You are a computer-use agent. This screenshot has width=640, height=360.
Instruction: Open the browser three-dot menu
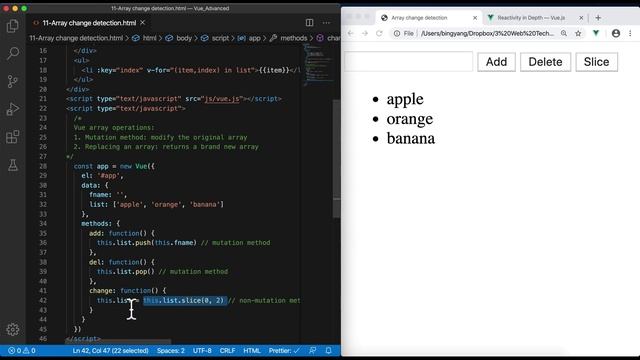coord(630,33)
